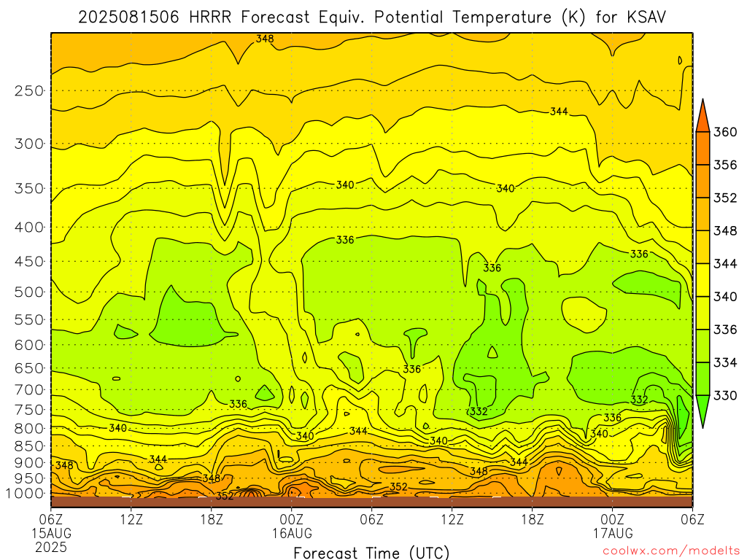Screen dimensions: 747x560
Task: Click the 650 pressure level label
Action: pos(29,368)
